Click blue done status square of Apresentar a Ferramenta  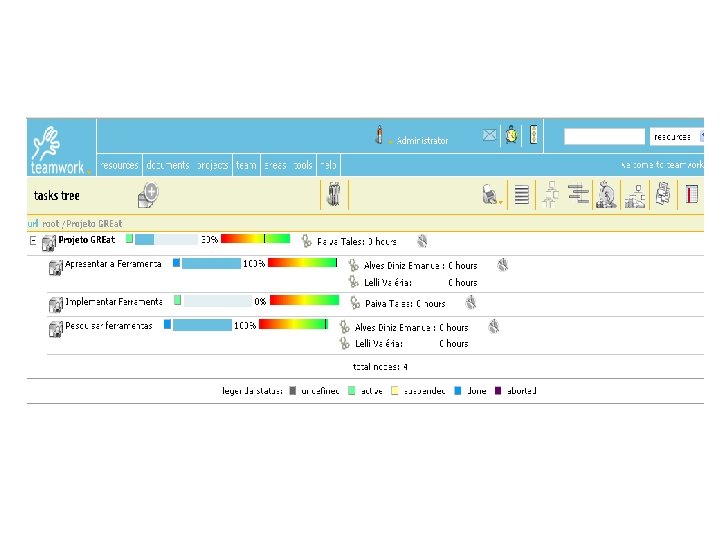[x=176, y=263]
